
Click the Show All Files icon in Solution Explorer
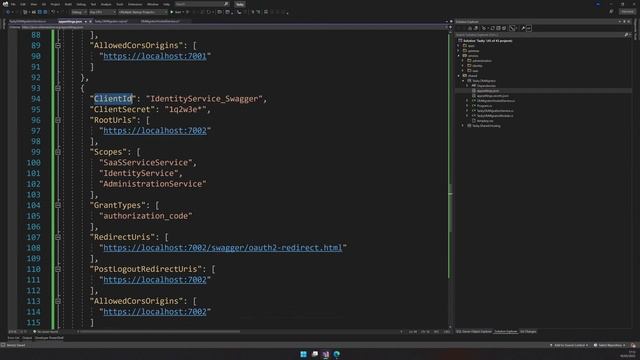(x=504, y=28)
